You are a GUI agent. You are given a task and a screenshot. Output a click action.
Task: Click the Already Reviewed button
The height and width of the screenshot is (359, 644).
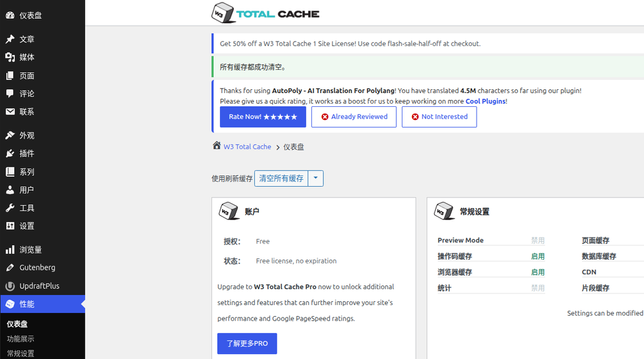click(353, 117)
